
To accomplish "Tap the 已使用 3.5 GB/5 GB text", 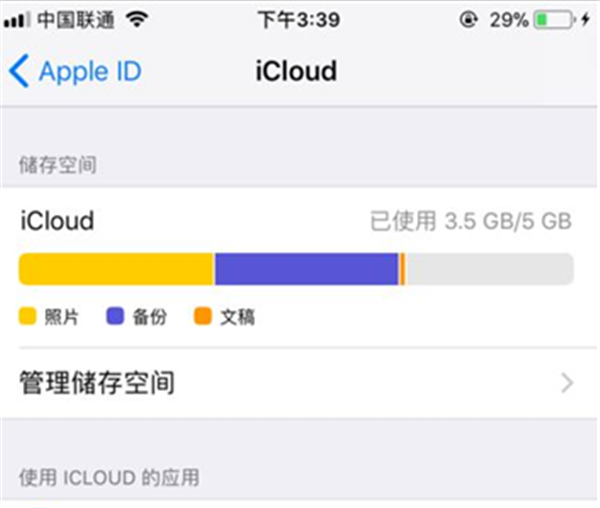I will pos(471,222).
